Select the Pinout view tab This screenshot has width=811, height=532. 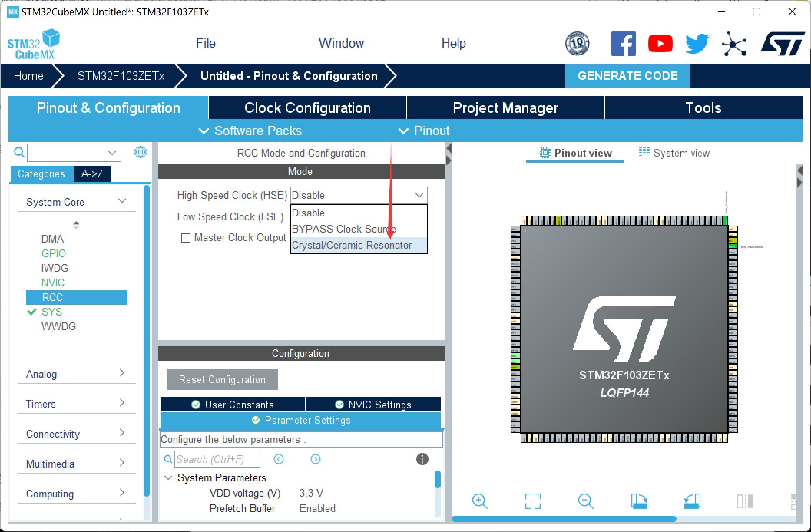tap(575, 153)
